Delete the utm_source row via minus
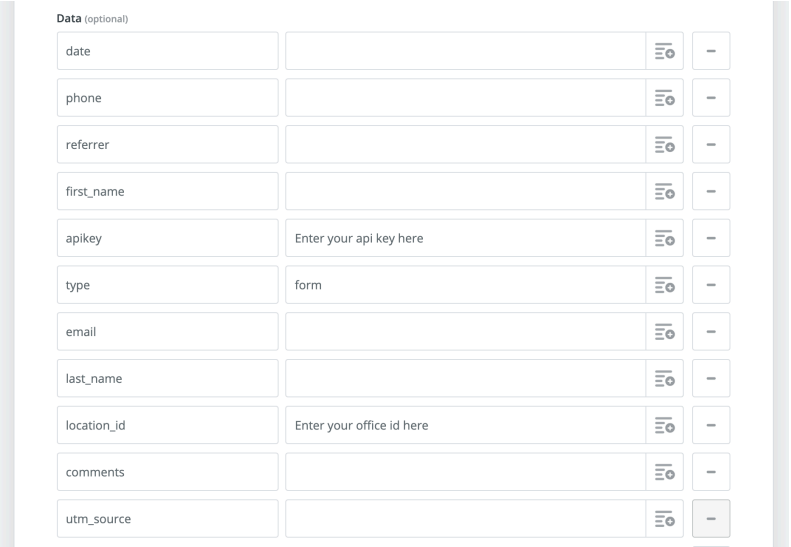 (x=711, y=519)
